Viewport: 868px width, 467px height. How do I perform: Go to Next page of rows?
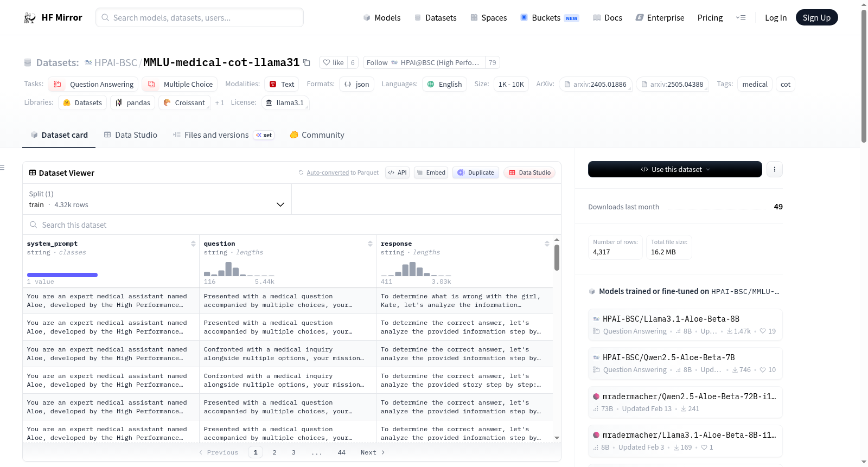coord(373,452)
